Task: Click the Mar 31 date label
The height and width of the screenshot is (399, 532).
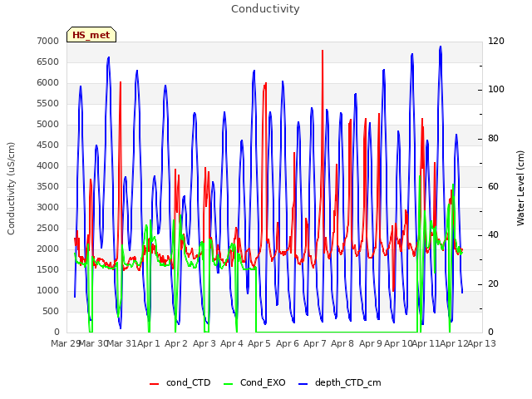Action: 122,343
